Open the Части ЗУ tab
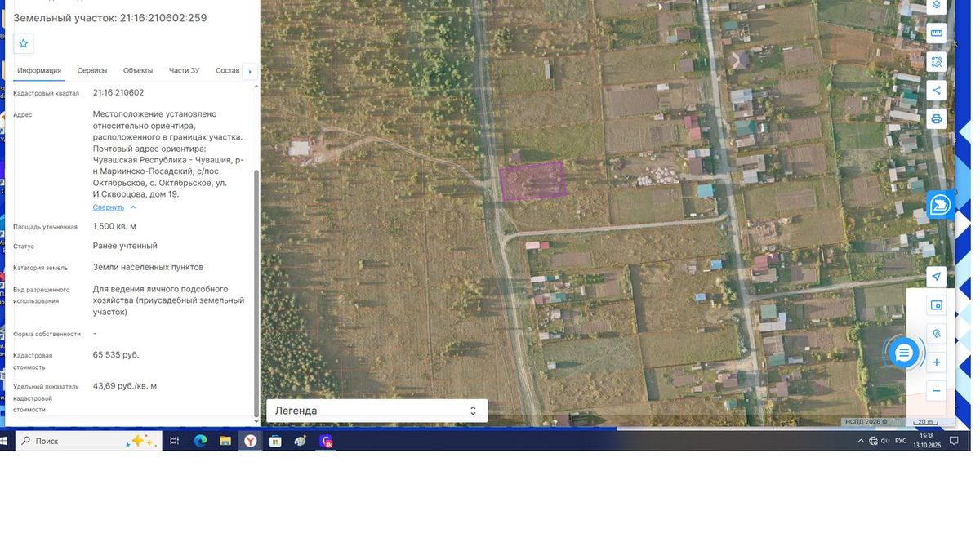The height and width of the screenshot is (551, 980). [185, 71]
